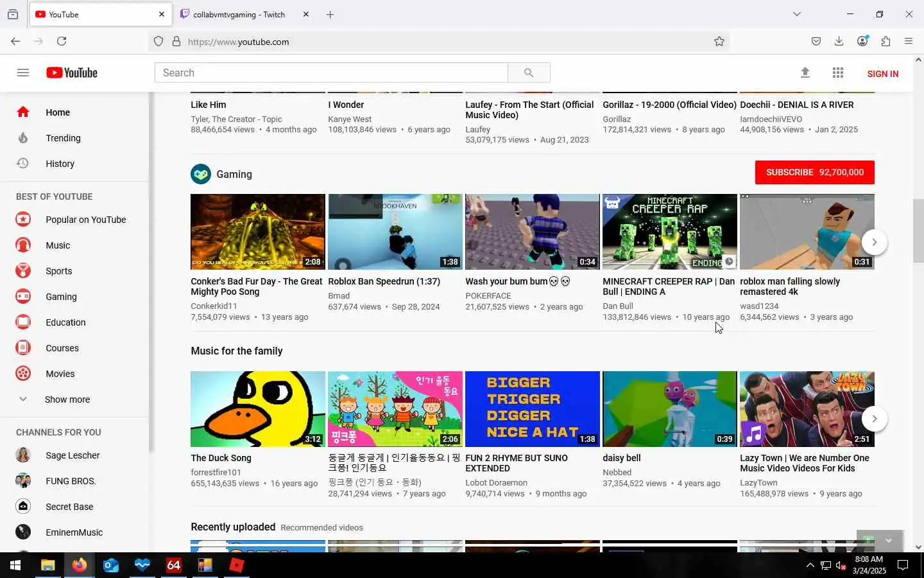
Task: Open Outlook from the taskbar
Action: click(110, 565)
